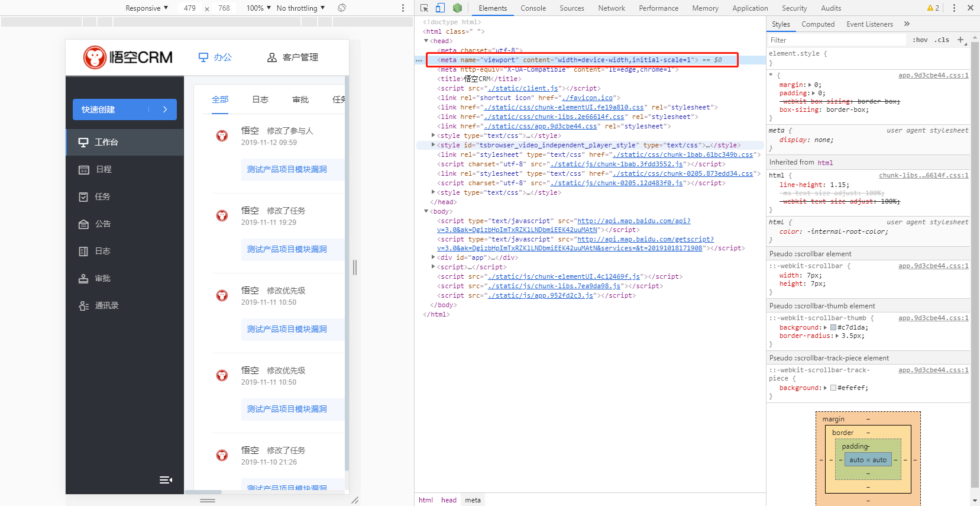The image size is (980, 506).
Task: Click the notebook icon beside sidebar 日志
Action: click(83, 251)
